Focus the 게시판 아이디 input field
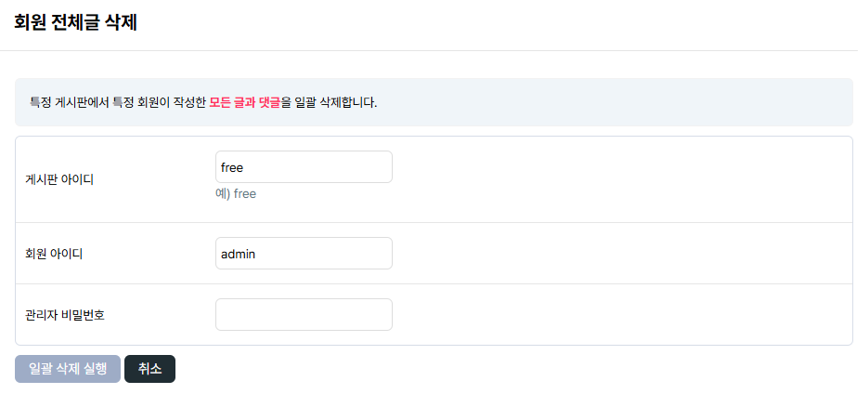868x394 pixels. pos(304,167)
